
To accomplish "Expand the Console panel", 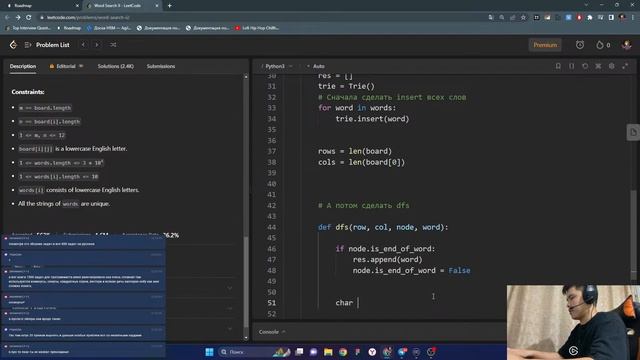I will pos(272,332).
